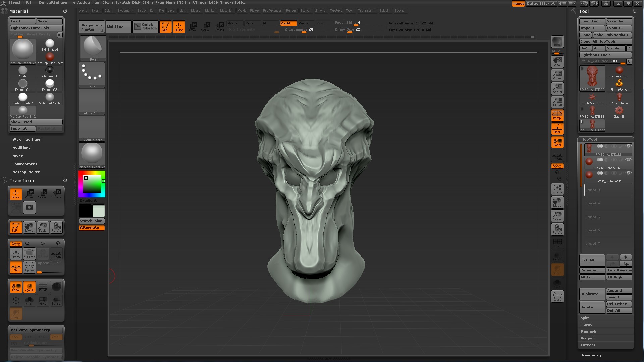
Task: Click the Remesh button in SubTool panel
Action: pyautogui.click(x=588, y=331)
